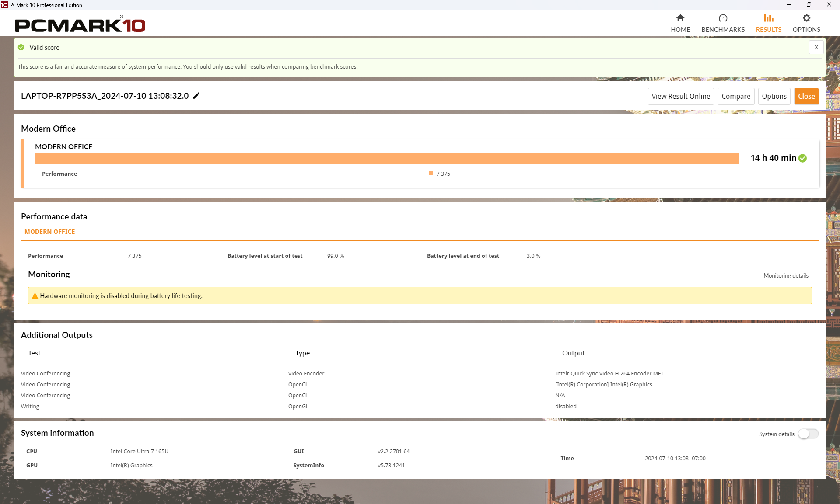
Task: Click the Time value 2024-07-10 13:08 -07:00
Action: 675,458
